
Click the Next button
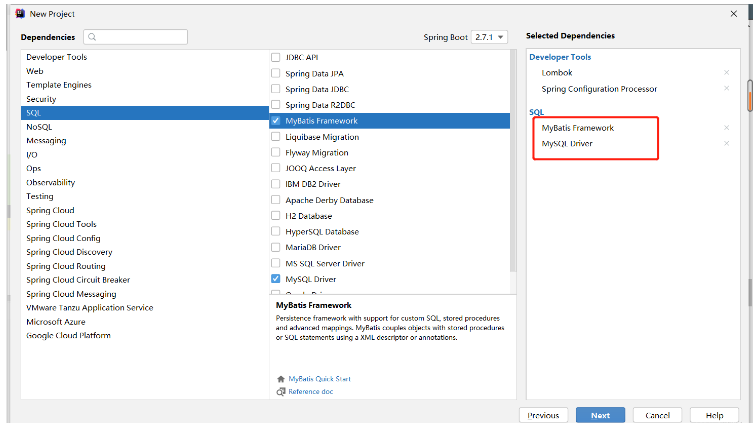tap(600, 414)
